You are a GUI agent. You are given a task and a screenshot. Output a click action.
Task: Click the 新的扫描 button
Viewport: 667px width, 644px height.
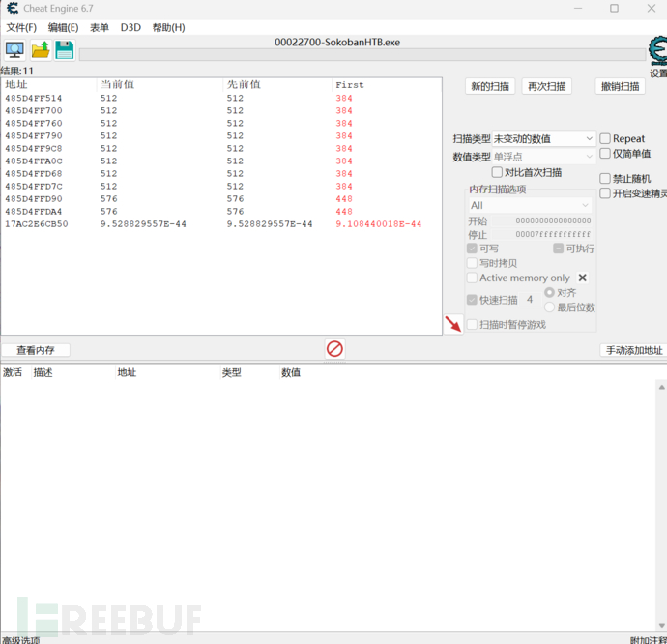coord(490,86)
